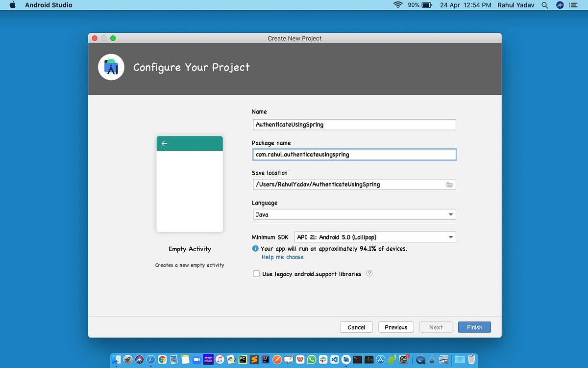Open the Android Studio menu in the menu bar
This screenshot has height=368, width=588.
pos(49,5)
